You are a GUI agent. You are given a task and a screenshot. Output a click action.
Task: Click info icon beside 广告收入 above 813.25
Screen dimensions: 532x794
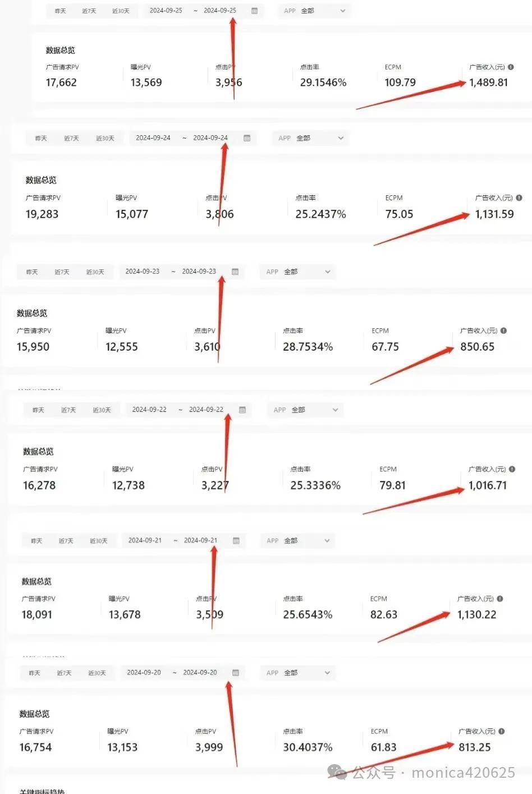502,731
